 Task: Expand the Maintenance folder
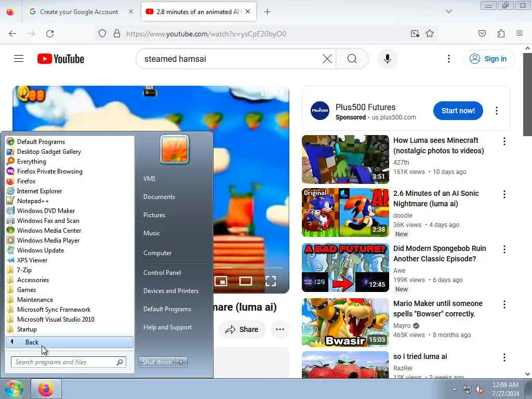(70, 300)
